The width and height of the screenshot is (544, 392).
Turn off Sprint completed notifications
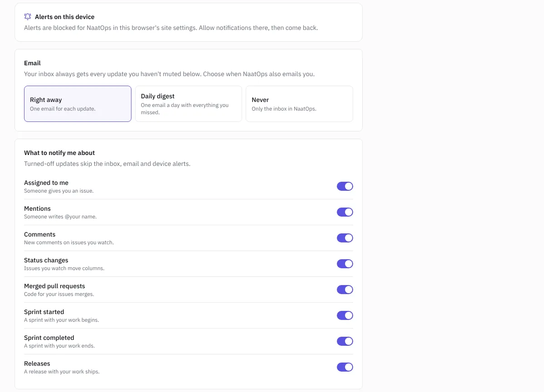[345, 341]
